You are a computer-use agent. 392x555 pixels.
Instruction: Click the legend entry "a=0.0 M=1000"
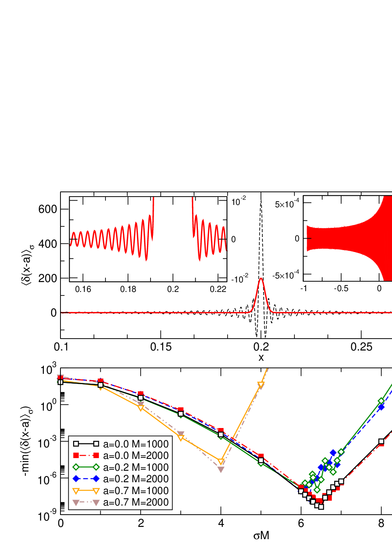[136, 444]
